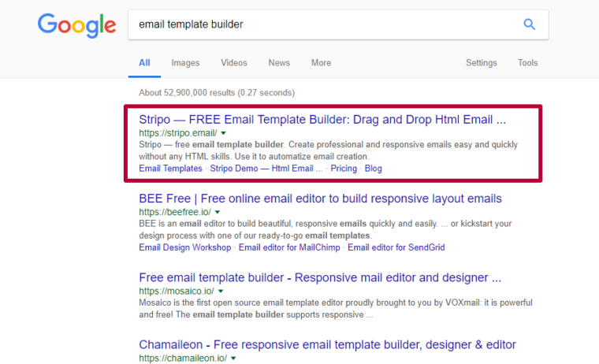
Task: Click the BEE snippet about ready-to-go email templates
Action: point(325,229)
